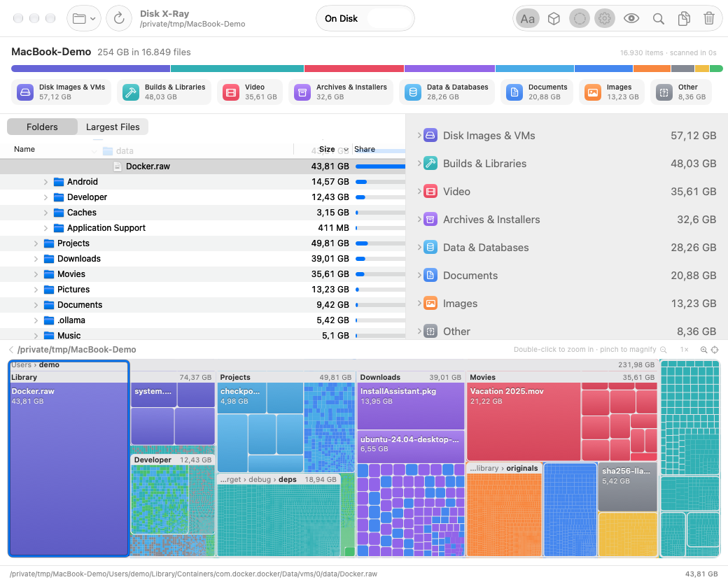
Task: Toggle the eye visibility icon in toolbar
Action: (x=631, y=19)
